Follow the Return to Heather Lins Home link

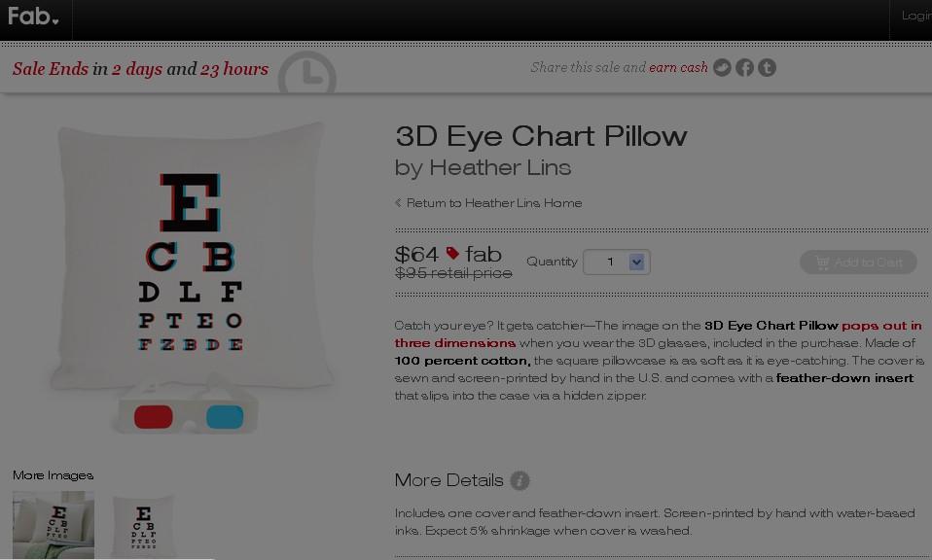tap(494, 203)
